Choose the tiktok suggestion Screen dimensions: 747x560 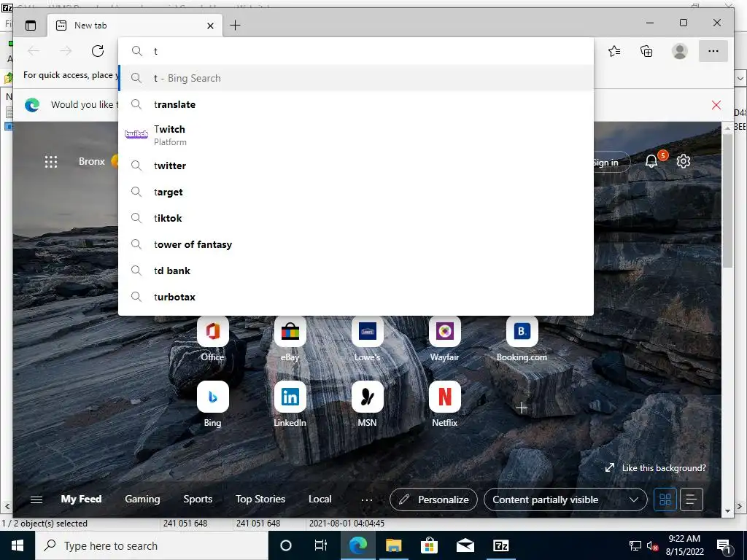tap(356, 218)
